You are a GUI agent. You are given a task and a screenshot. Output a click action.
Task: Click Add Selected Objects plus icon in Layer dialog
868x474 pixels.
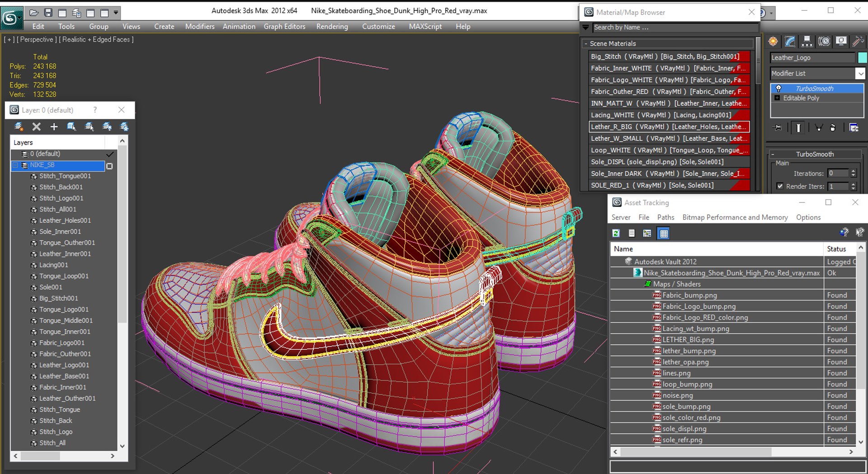tap(54, 127)
